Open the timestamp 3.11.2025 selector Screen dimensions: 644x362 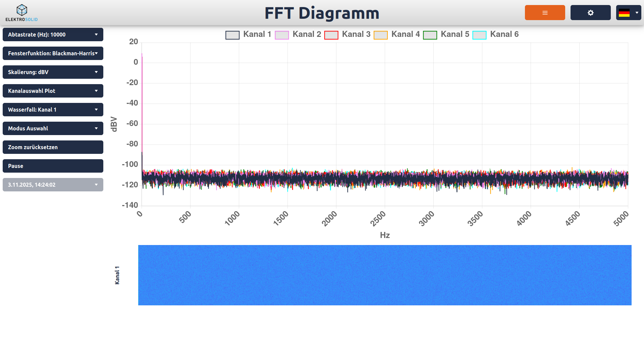[x=53, y=185]
